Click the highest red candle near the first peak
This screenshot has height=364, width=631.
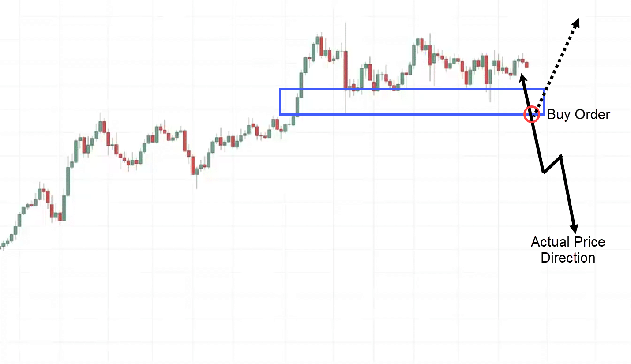[x=321, y=46]
